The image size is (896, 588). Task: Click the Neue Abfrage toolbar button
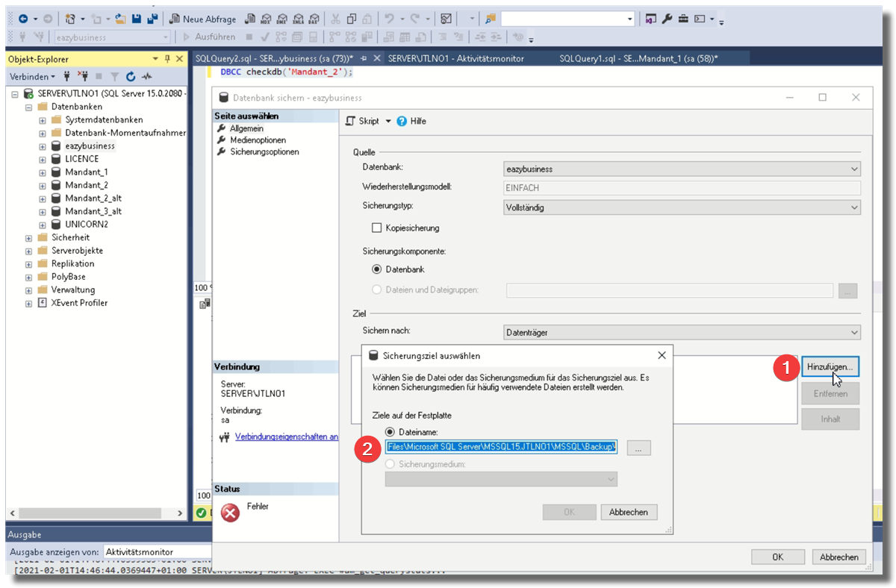point(202,19)
